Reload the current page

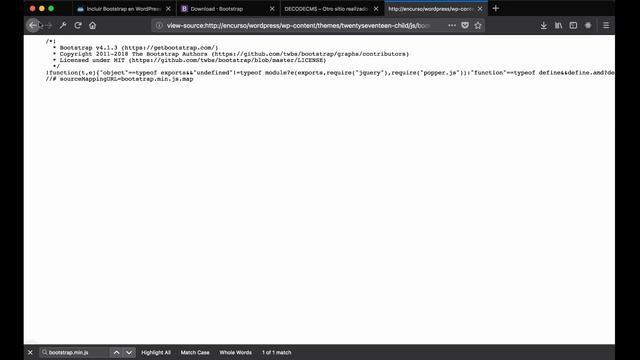pyautogui.click(x=78, y=25)
